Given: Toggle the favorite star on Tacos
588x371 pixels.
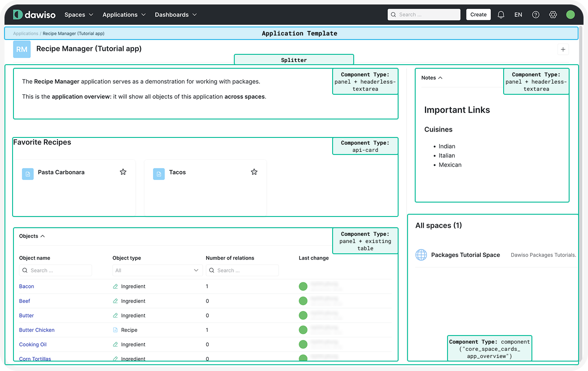Looking at the screenshot, I should point(254,172).
